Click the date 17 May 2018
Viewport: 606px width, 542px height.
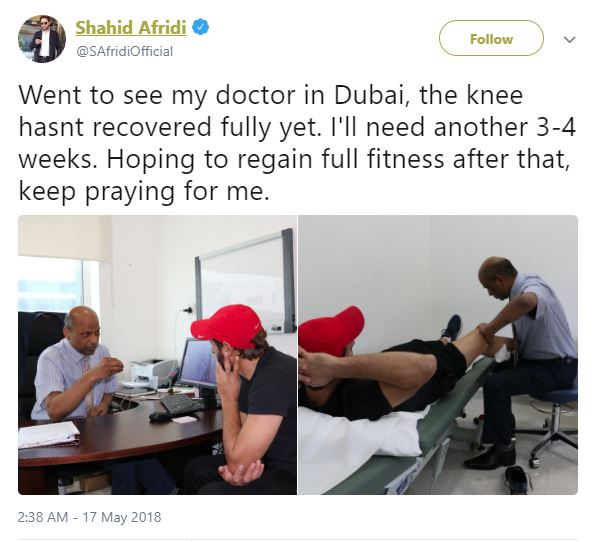[122, 517]
